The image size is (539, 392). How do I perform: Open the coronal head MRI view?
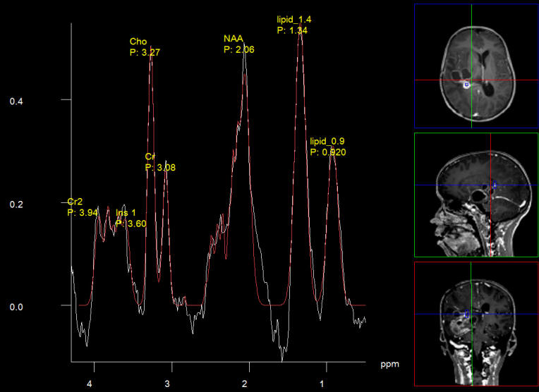click(476, 324)
